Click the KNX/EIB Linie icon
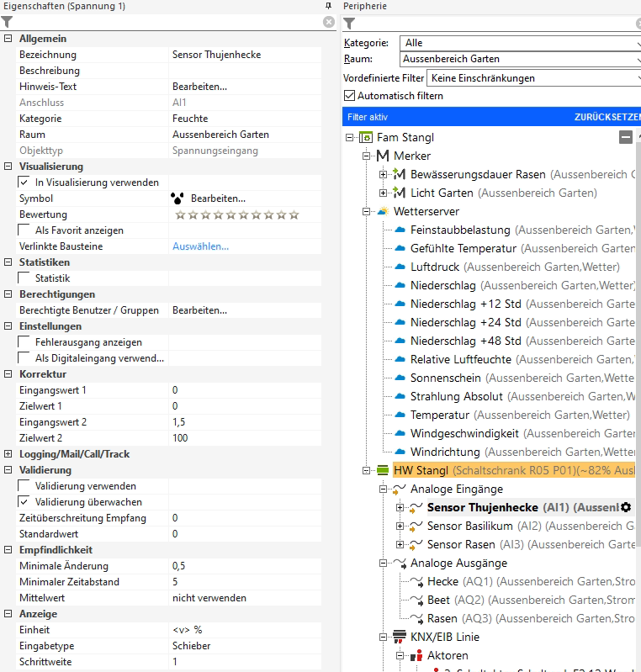Image resolution: width=641 pixels, height=672 pixels. 400,637
